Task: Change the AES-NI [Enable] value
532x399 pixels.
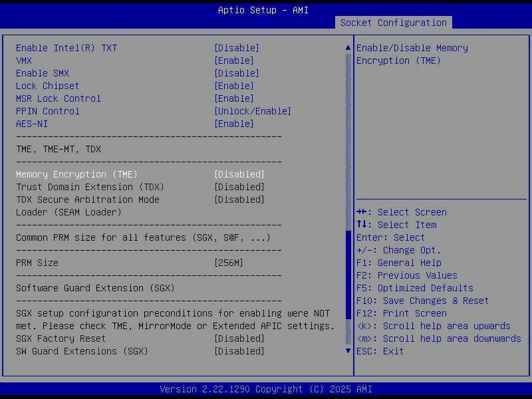Action: point(234,124)
